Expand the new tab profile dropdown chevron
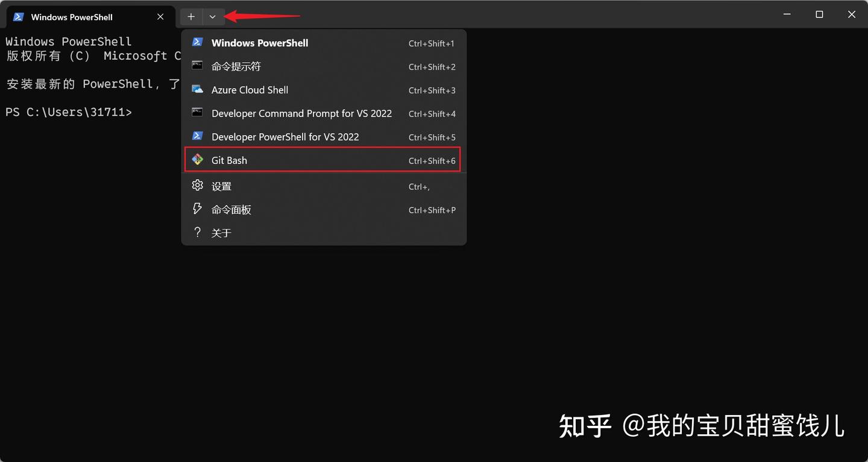868x462 pixels. [x=212, y=16]
